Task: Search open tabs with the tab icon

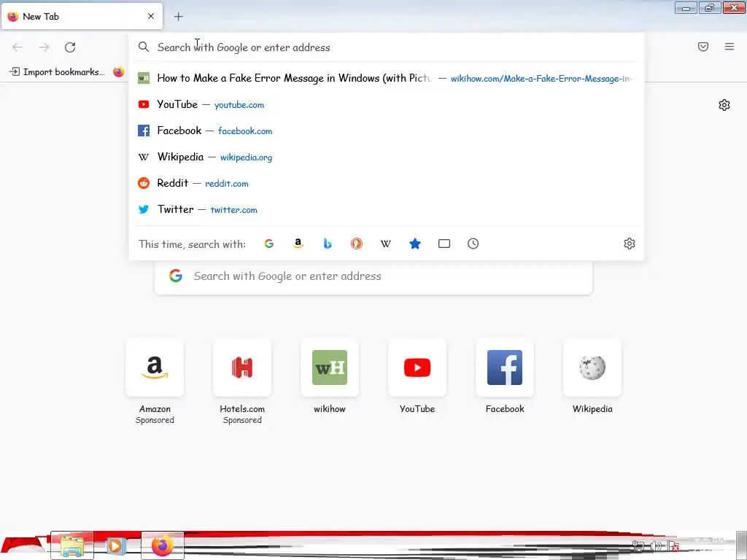Action: pyautogui.click(x=444, y=244)
